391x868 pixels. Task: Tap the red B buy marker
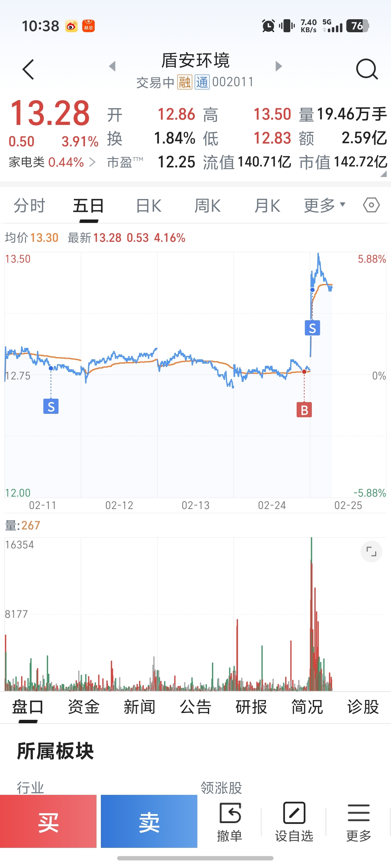click(x=304, y=410)
